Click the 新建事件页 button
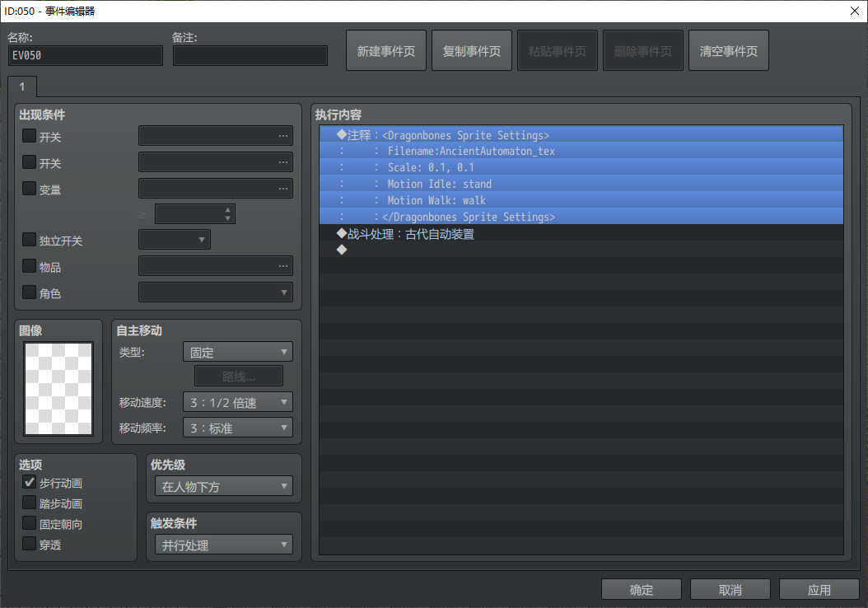 click(x=386, y=51)
